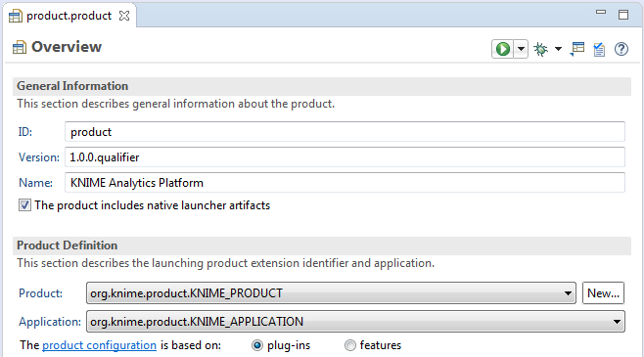
Task: Select the features radio button
Action: [x=350, y=345]
